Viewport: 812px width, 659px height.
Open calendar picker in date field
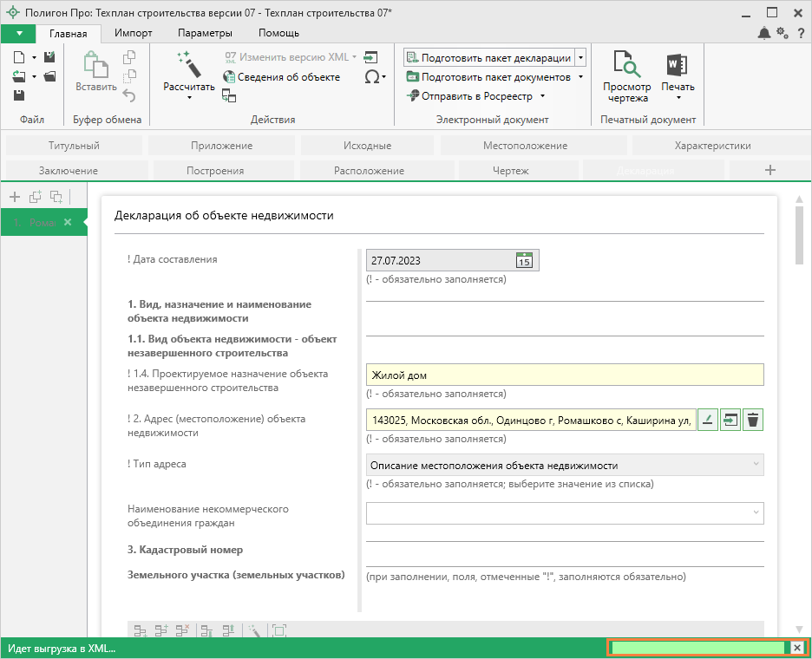click(524, 260)
